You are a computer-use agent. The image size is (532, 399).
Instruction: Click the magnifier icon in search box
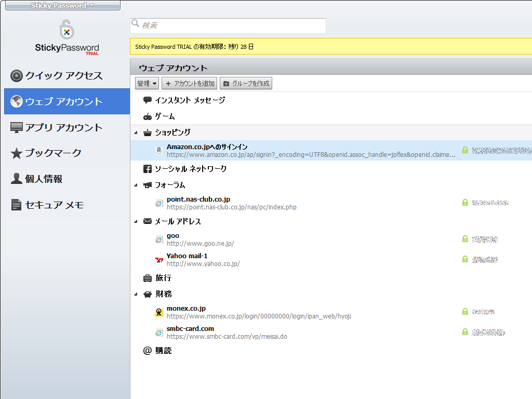click(x=136, y=23)
